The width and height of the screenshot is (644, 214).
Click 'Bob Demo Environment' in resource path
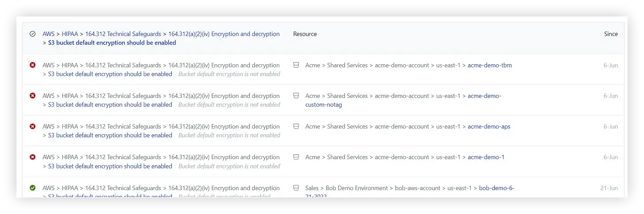[356, 188]
